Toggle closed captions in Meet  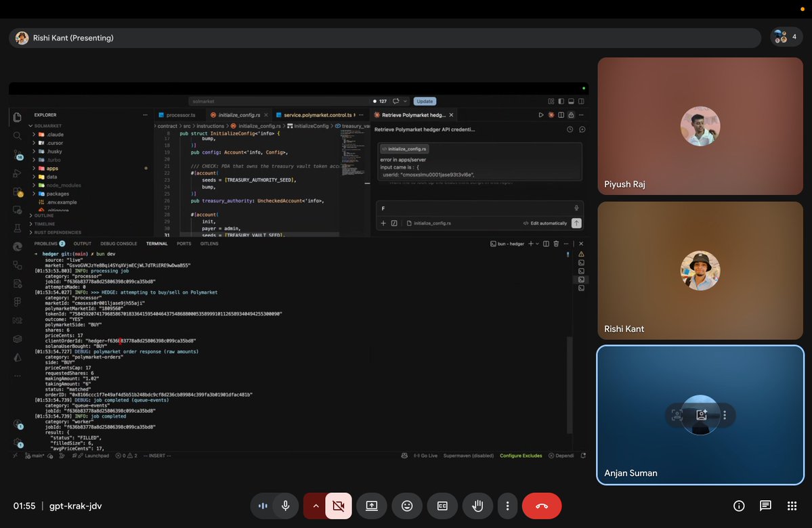click(442, 506)
